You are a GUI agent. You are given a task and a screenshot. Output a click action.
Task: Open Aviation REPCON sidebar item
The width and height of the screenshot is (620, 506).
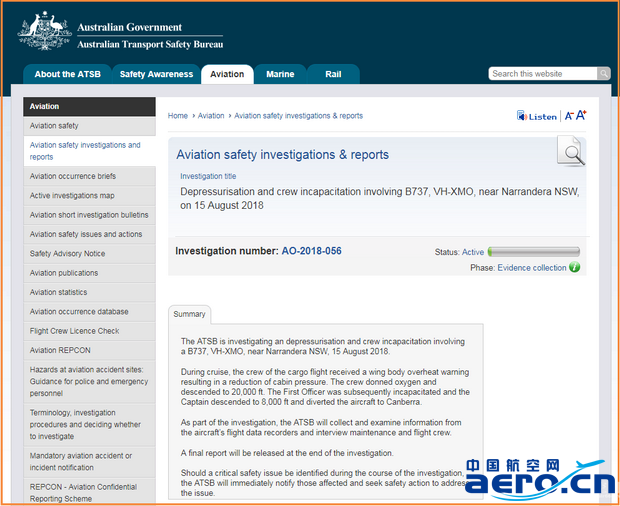pos(89,351)
